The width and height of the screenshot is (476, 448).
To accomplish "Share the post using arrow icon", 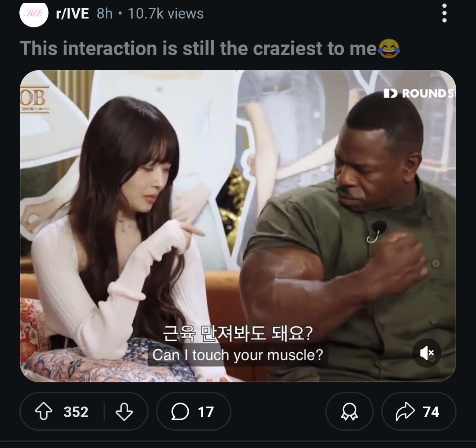I will tap(405, 411).
